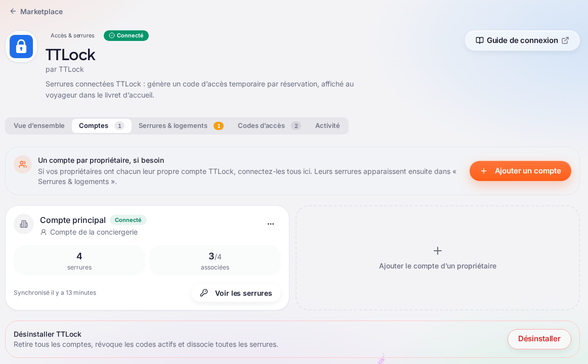Go back to Marketplace via arrow icon

pos(13,11)
